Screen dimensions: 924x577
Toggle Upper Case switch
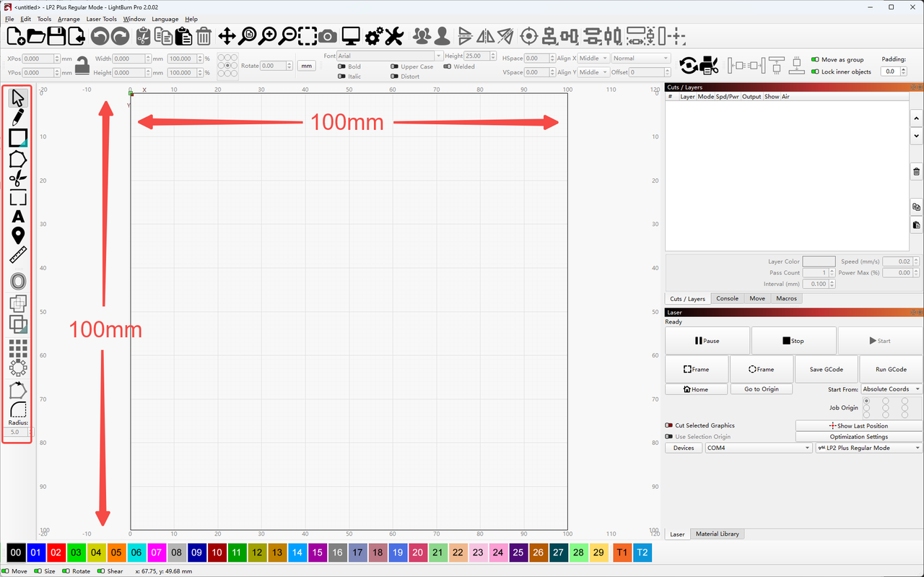pos(394,66)
